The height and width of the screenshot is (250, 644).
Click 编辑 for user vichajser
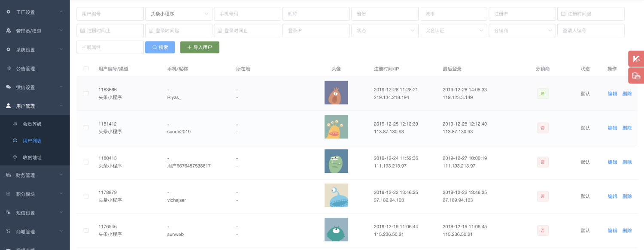(612, 196)
